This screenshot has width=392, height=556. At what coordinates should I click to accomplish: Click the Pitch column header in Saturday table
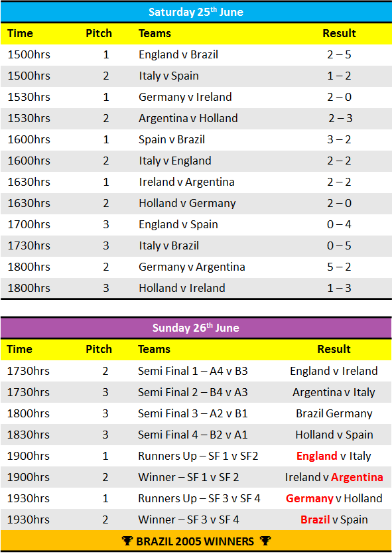point(99,33)
